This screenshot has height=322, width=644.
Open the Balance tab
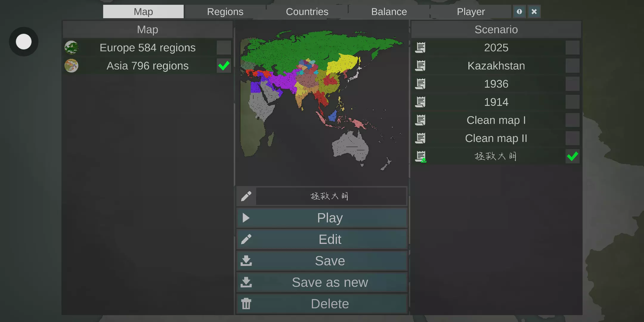(389, 12)
